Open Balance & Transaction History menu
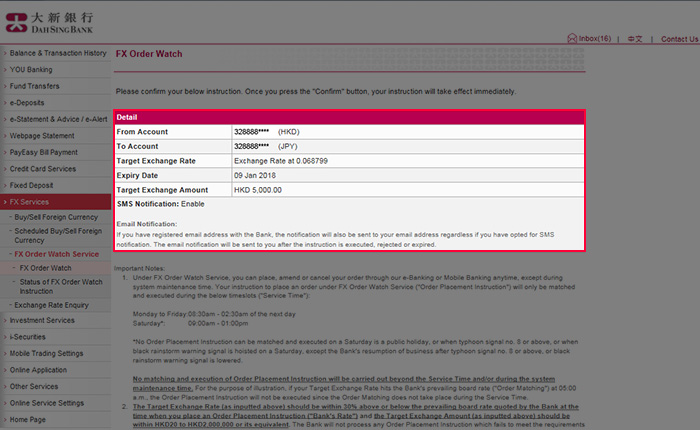The image size is (700, 430). (x=58, y=53)
